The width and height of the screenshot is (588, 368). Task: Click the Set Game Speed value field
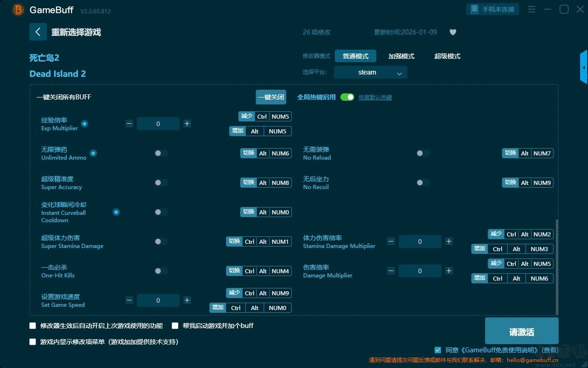click(x=158, y=300)
